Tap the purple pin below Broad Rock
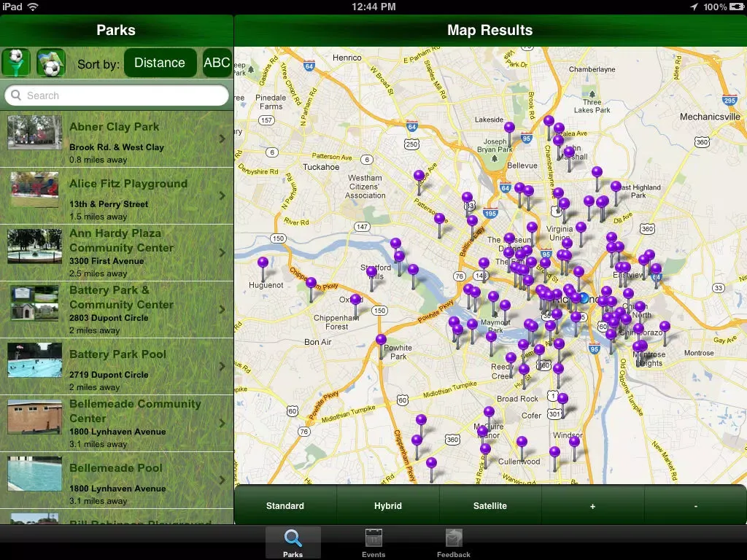Image resolution: width=747 pixels, height=560 pixels. pos(562,399)
